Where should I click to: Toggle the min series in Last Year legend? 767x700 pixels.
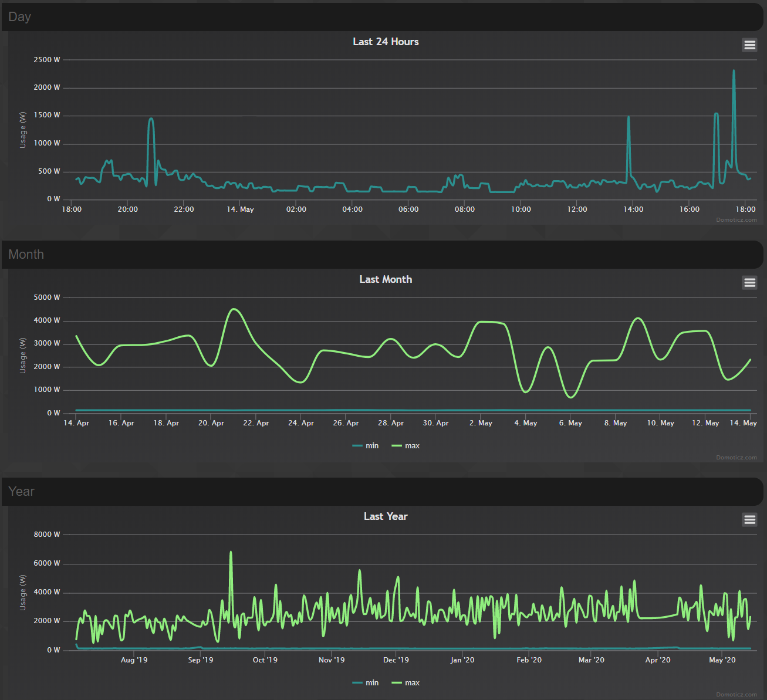coord(366,683)
